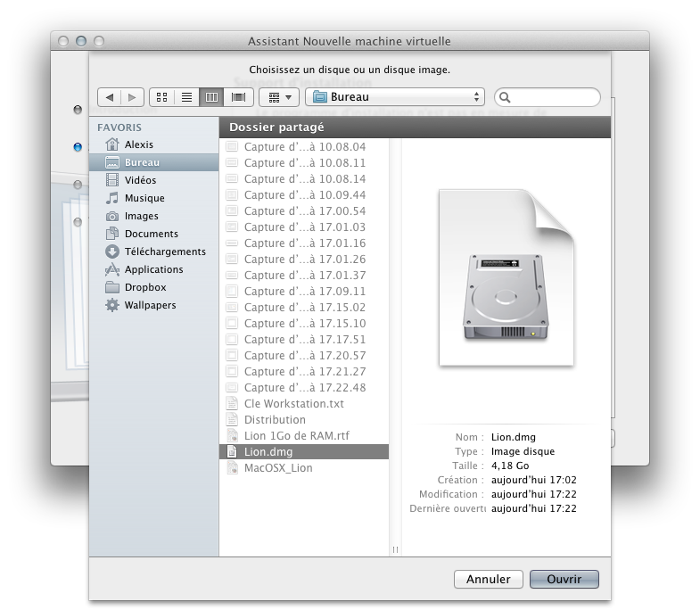This screenshot has height=610, width=700.
Task: Select the Lion.dmg file
Action: [268, 452]
